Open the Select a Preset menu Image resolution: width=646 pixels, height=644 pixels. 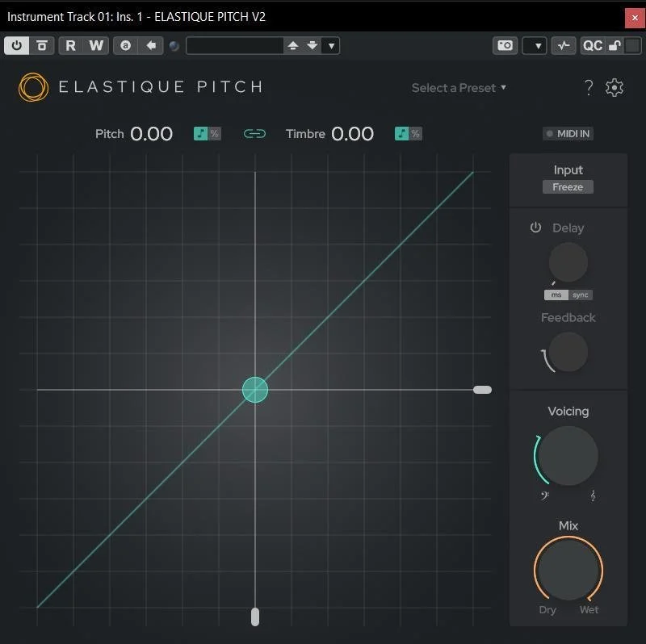[459, 88]
